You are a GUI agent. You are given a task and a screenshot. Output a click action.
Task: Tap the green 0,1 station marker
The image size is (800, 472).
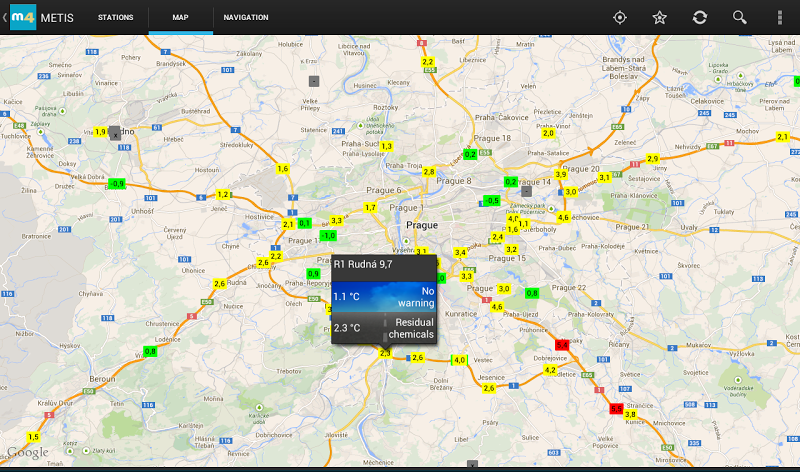(x=304, y=223)
